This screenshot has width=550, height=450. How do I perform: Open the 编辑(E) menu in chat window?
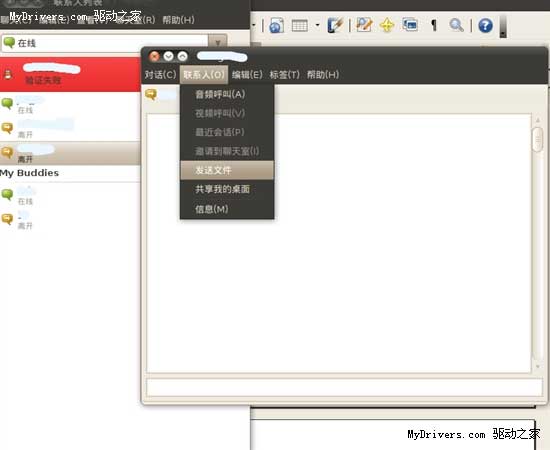pyautogui.click(x=247, y=75)
